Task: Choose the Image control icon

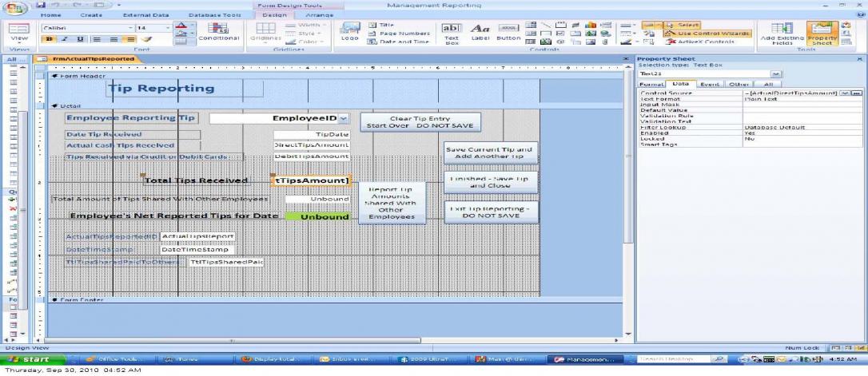Action: (x=591, y=42)
